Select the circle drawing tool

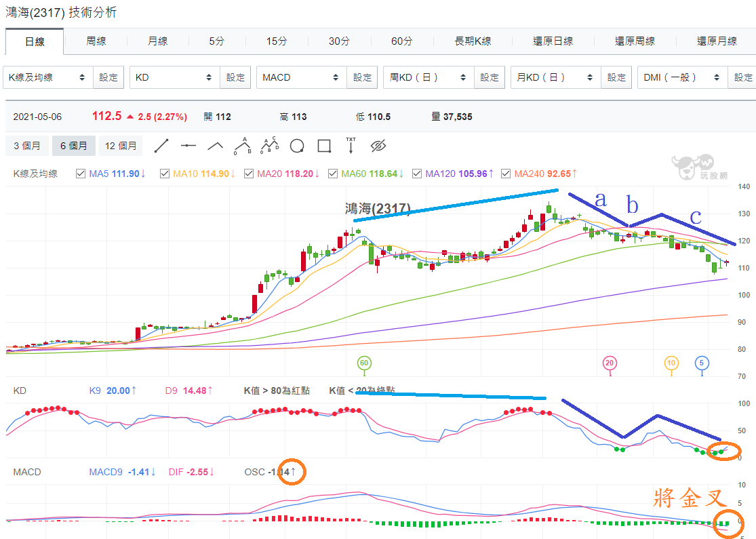[297, 146]
